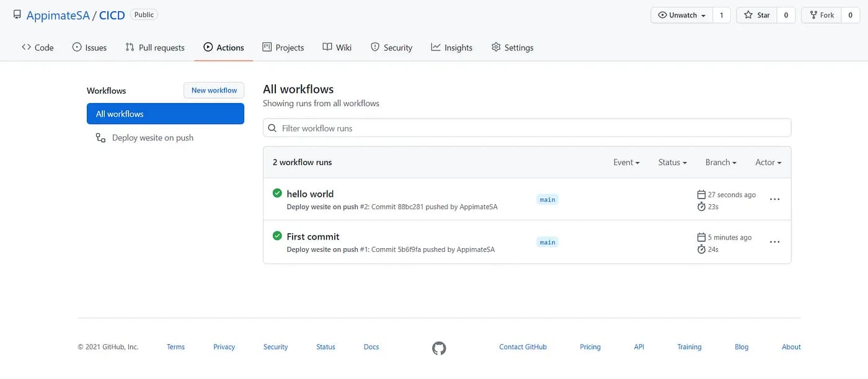This screenshot has height=379, width=868.
Task: Fork the repository using the Fork button
Action: [x=822, y=15]
